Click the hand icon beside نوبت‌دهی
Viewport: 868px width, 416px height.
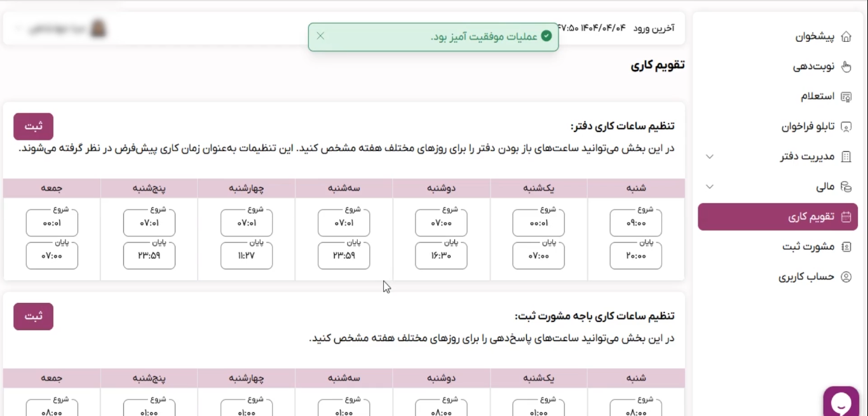click(846, 67)
